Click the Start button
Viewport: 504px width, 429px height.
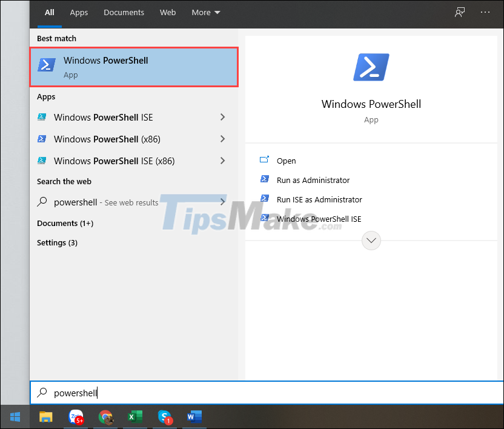(14, 417)
